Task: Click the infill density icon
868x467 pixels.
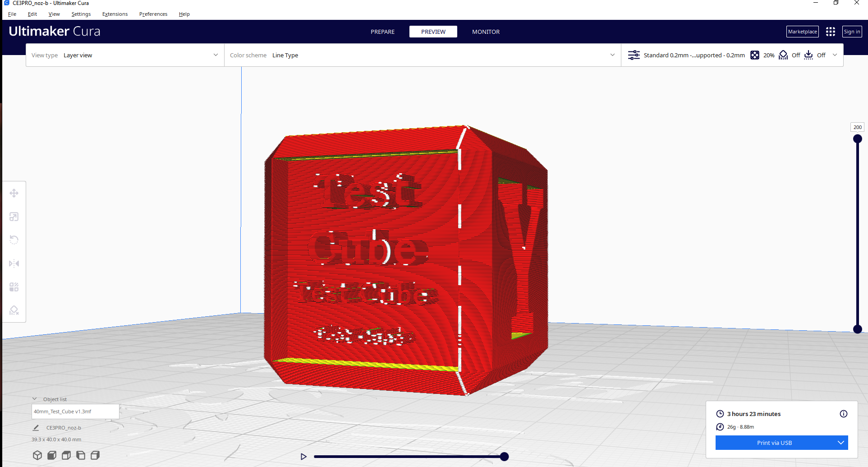Action: click(x=755, y=55)
